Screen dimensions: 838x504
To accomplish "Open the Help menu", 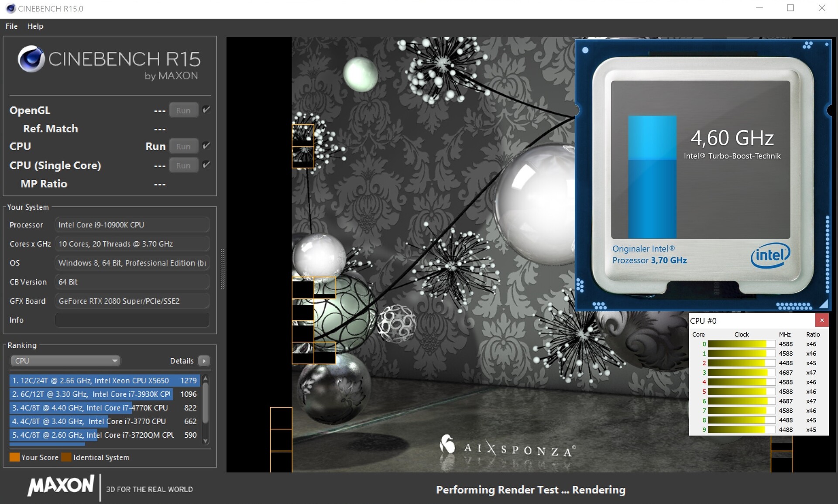I will (x=35, y=26).
